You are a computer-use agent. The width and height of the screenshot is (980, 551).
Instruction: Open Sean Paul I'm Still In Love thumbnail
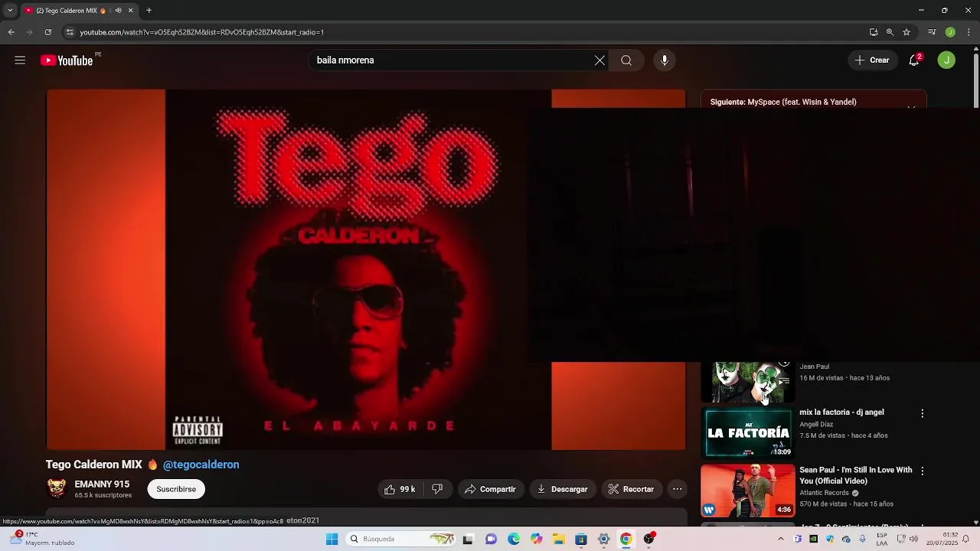pos(748,491)
